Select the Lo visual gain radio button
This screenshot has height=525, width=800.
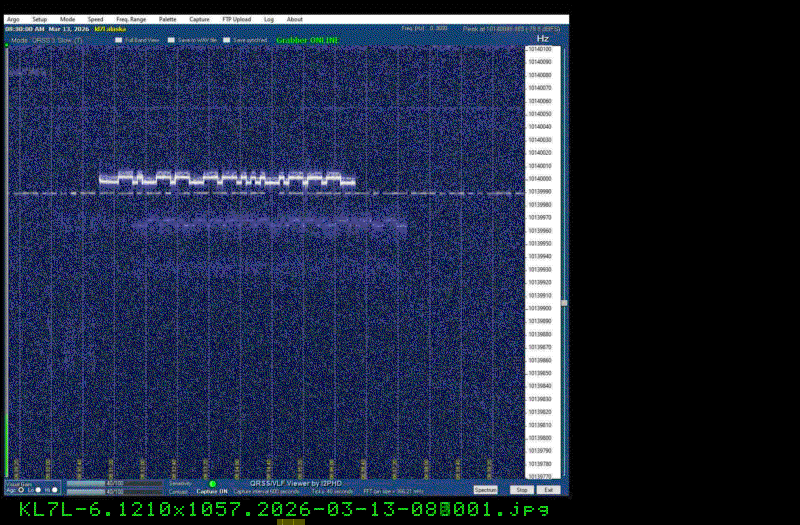[x=37, y=490]
